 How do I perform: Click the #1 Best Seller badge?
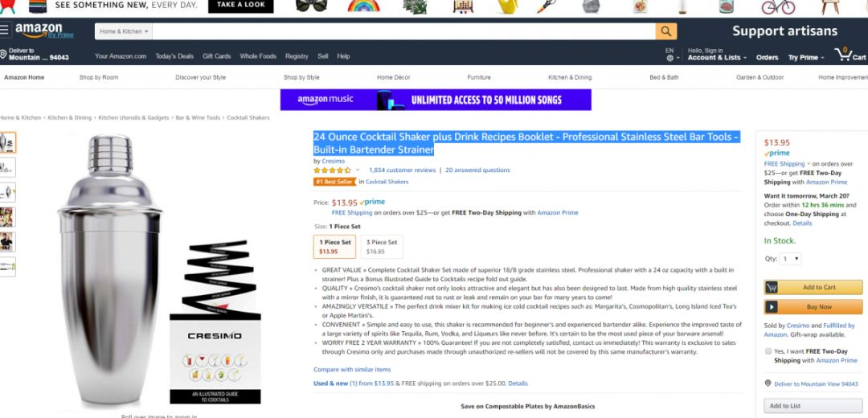tap(334, 182)
